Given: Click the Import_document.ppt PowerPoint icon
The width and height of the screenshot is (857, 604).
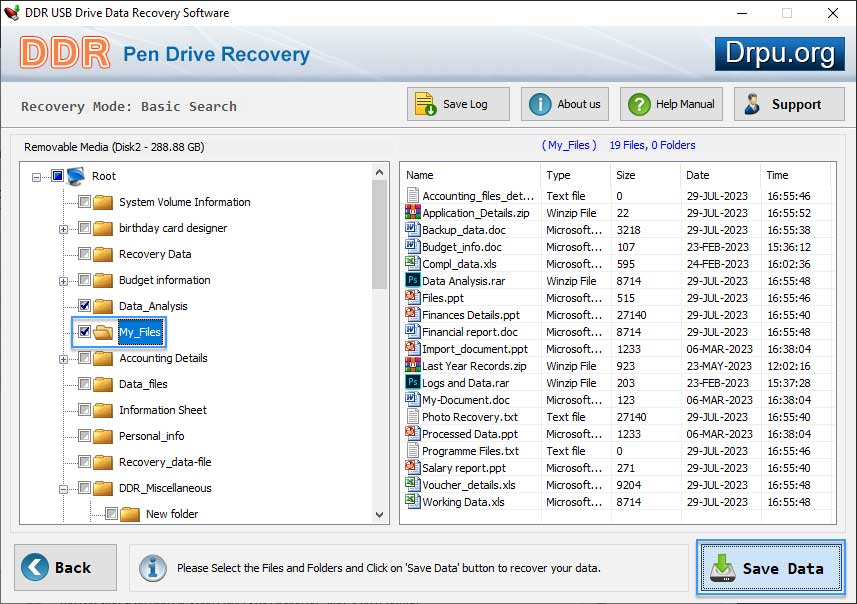Looking at the screenshot, I should 412,348.
